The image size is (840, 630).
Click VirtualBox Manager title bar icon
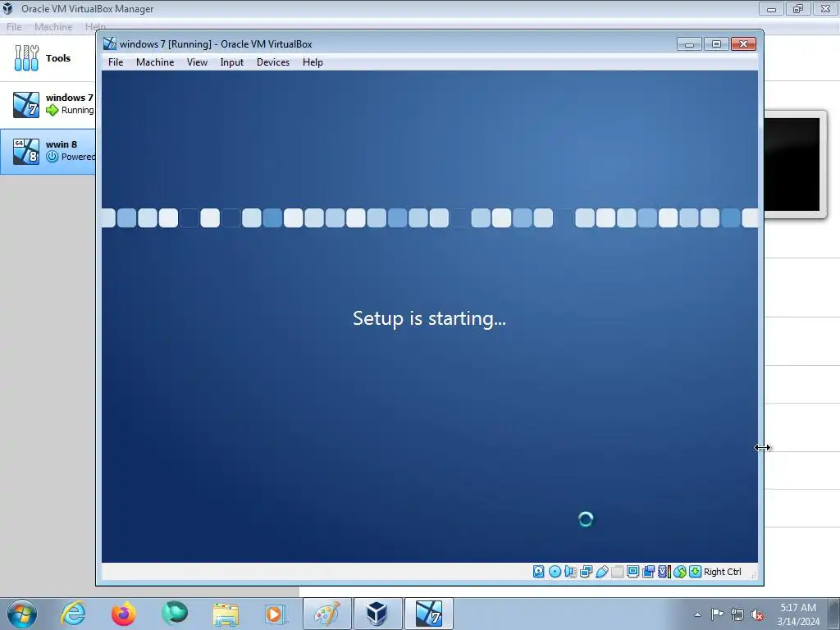pyautogui.click(x=8, y=8)
